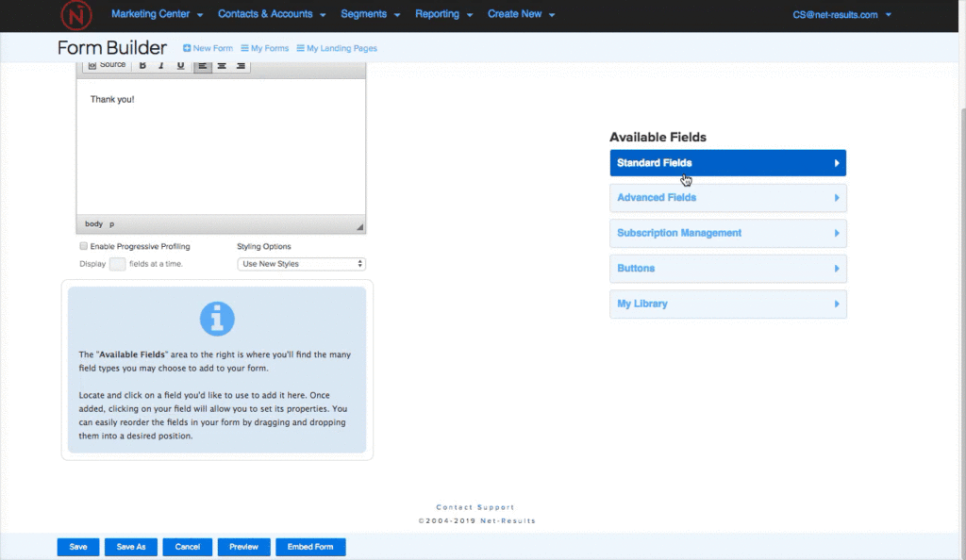Select p element in editor path bar
966x560 pixels.
(111, 224)
